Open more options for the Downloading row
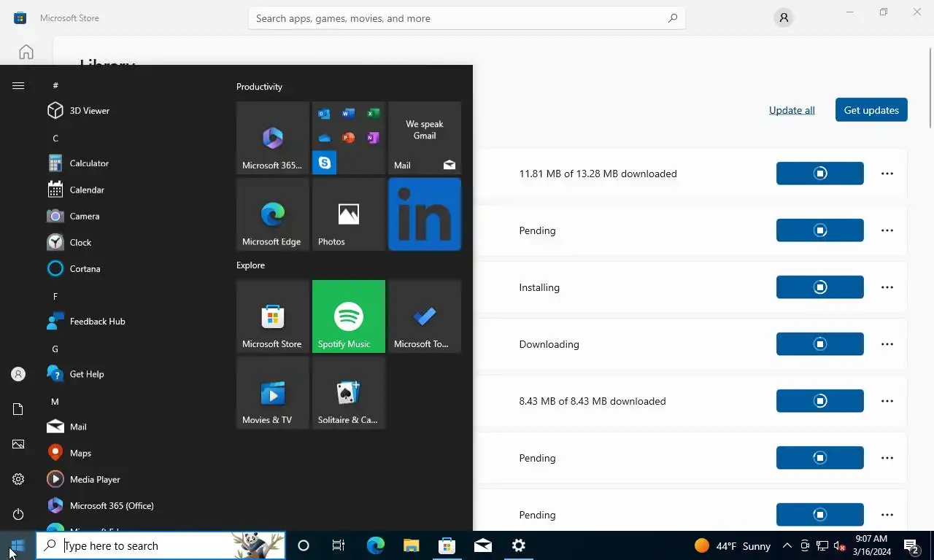 887,344
